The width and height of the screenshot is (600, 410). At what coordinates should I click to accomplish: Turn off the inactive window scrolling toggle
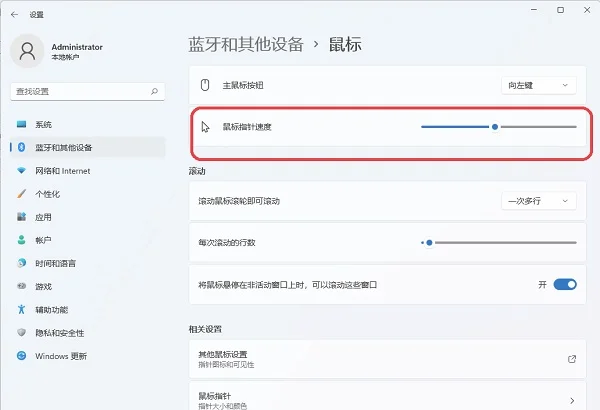click(565, 284)
